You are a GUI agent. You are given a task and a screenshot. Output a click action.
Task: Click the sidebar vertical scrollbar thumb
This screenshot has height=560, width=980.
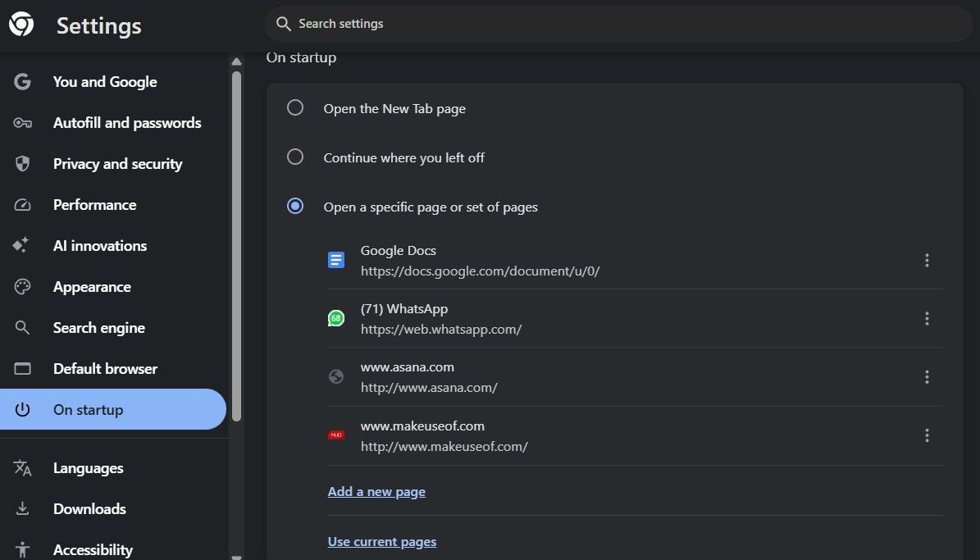[x=236, y=246]
